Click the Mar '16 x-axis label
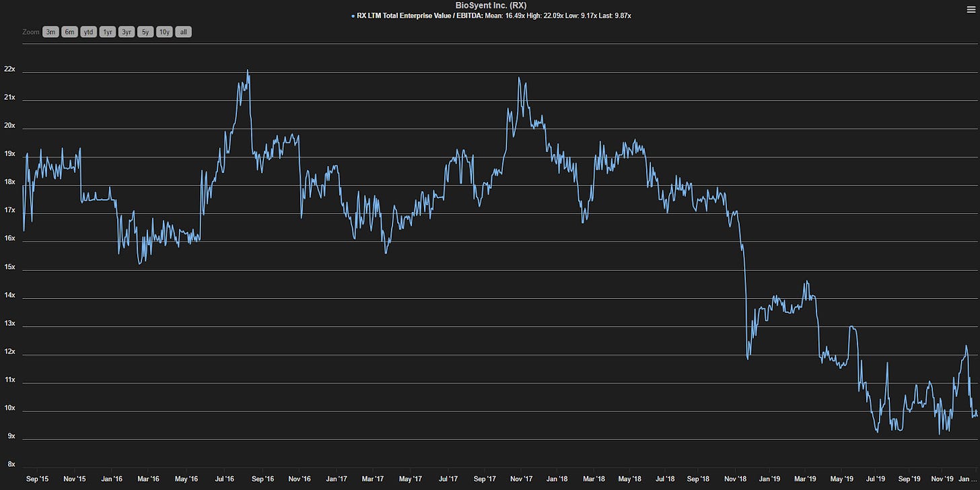 click(x=148, y=480)
